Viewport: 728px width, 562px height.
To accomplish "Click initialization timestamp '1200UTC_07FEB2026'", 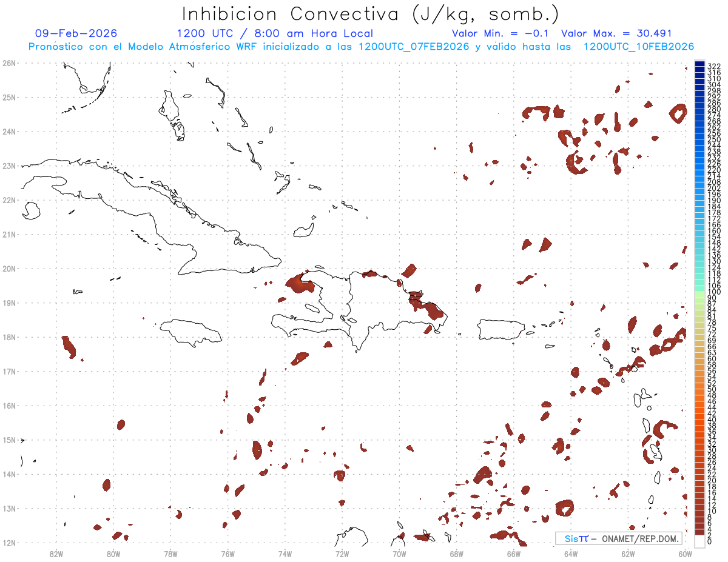I will pyautogui.click(x=414, y=47).
